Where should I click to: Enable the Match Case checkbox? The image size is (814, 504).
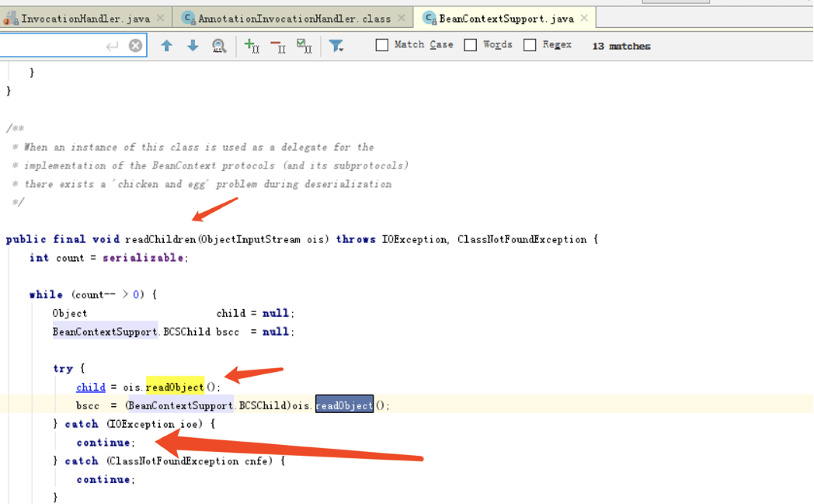pyautogui.click(x=382, y=45)
